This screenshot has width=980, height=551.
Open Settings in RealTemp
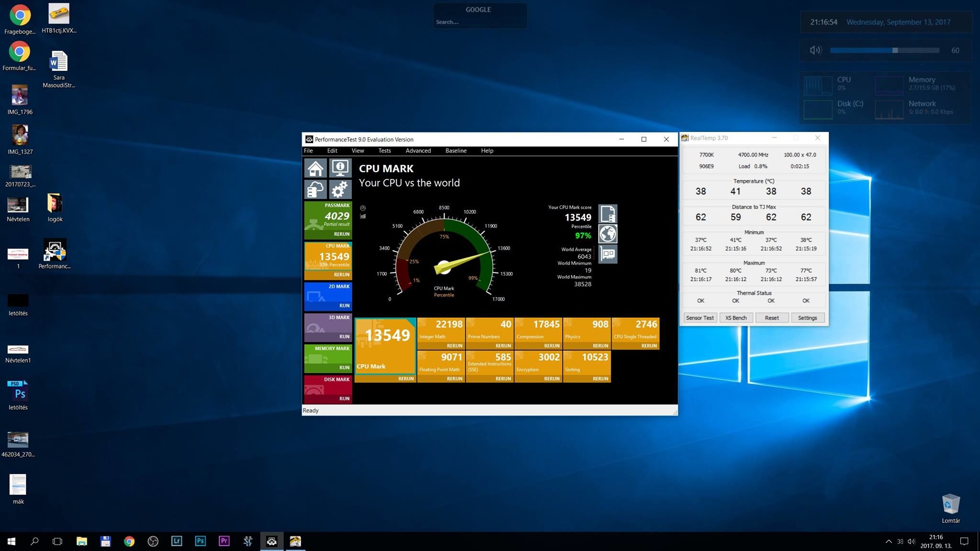click(807, 318)
